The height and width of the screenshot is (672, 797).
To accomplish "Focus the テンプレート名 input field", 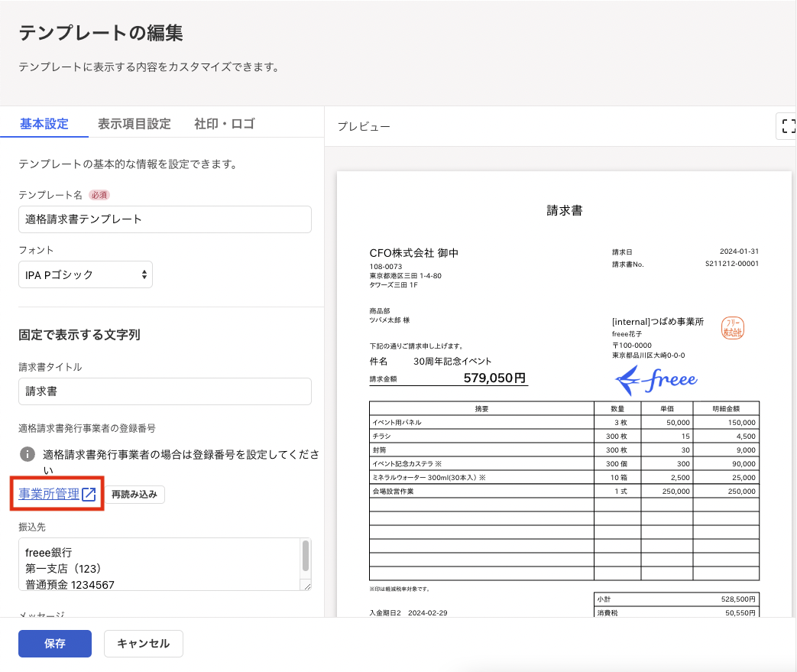I will (x=165, y=219).
